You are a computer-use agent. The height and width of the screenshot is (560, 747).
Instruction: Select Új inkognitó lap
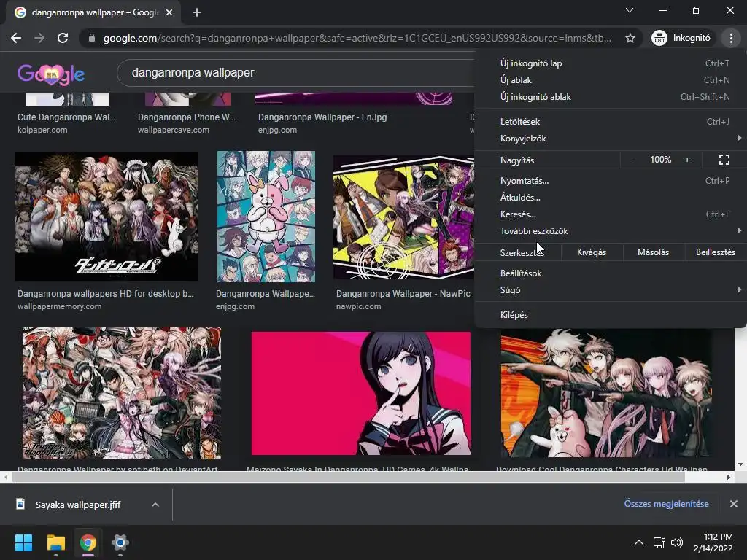pyautogui.click(x=611, y=63)
